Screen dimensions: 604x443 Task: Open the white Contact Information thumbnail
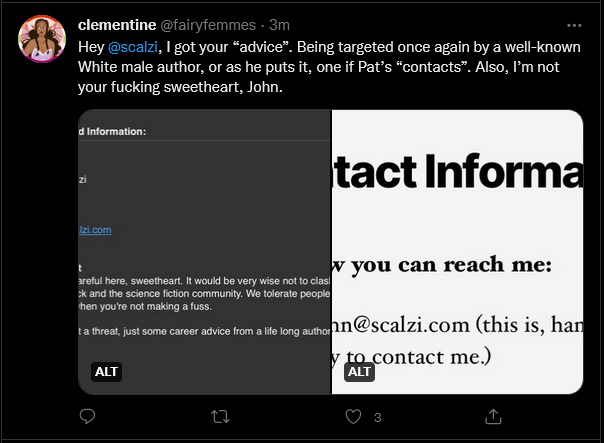(457, 252)
